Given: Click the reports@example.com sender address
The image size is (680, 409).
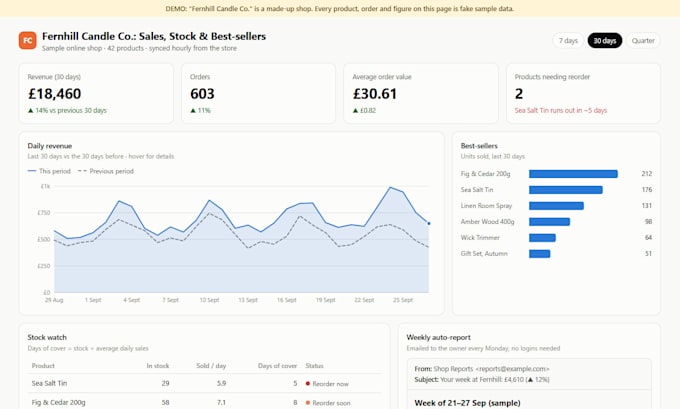Looking at the screenshot, I should [512, 369].
